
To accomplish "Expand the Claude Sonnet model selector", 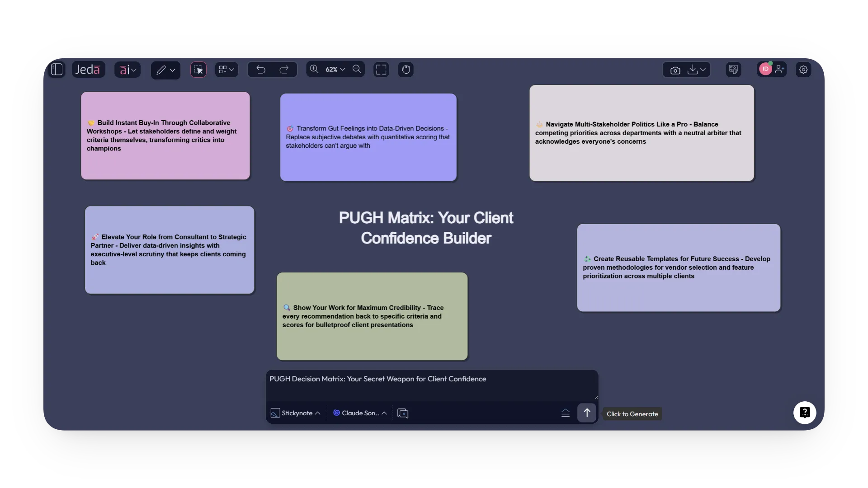I will pos(359,413).
